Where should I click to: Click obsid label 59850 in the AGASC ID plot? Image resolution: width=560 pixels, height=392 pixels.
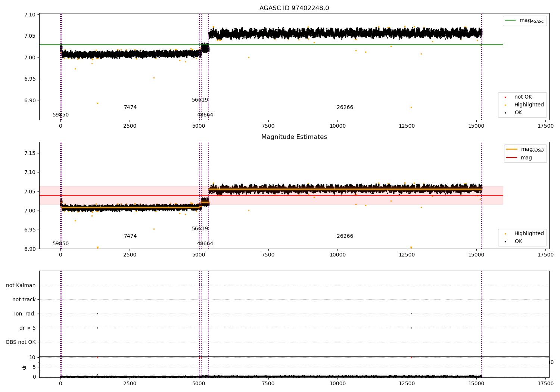61,115
